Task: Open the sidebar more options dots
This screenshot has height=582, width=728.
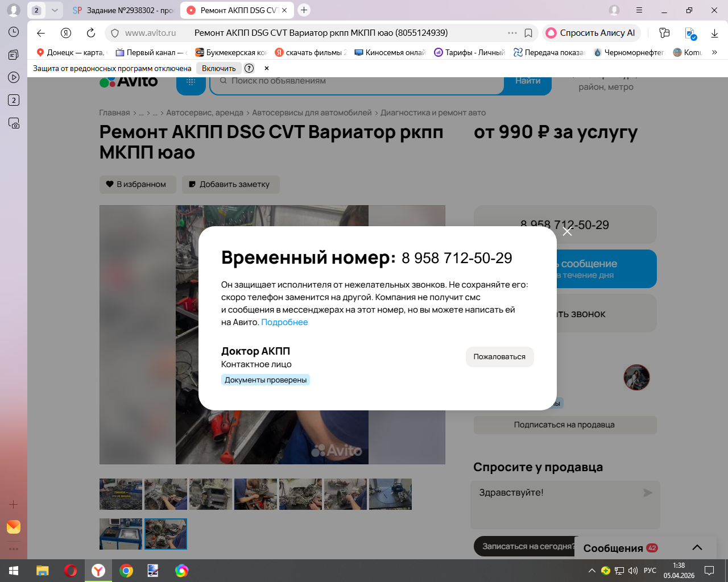Action: click(x=14, y=549)
